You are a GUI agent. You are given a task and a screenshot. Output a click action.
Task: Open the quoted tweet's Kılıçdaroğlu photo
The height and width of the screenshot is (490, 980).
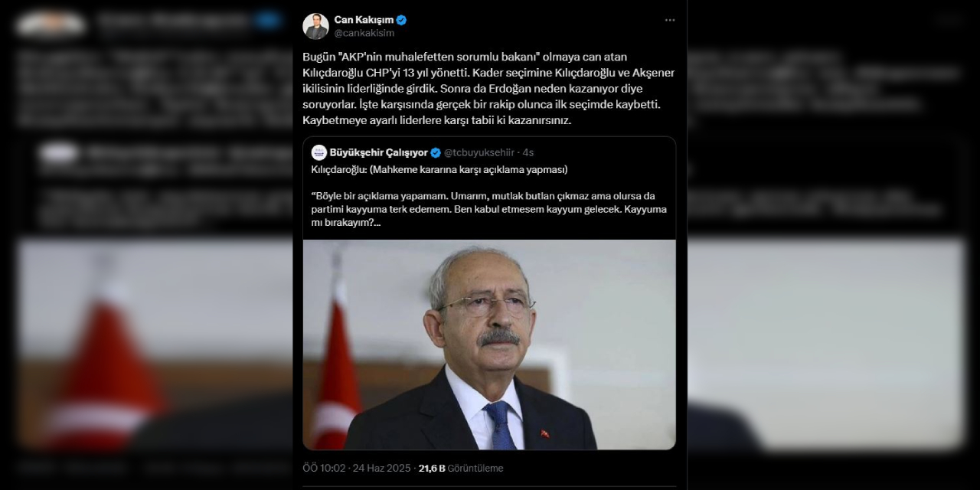tap(489, 345)
